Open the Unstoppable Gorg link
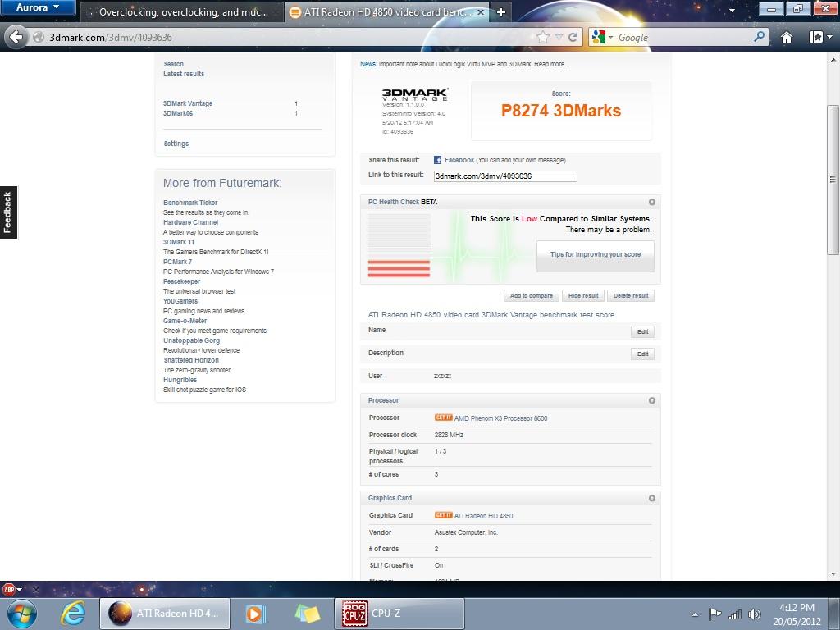Image resolution: width=840 pixels, height=630 pixels. (x=191, y=340)
